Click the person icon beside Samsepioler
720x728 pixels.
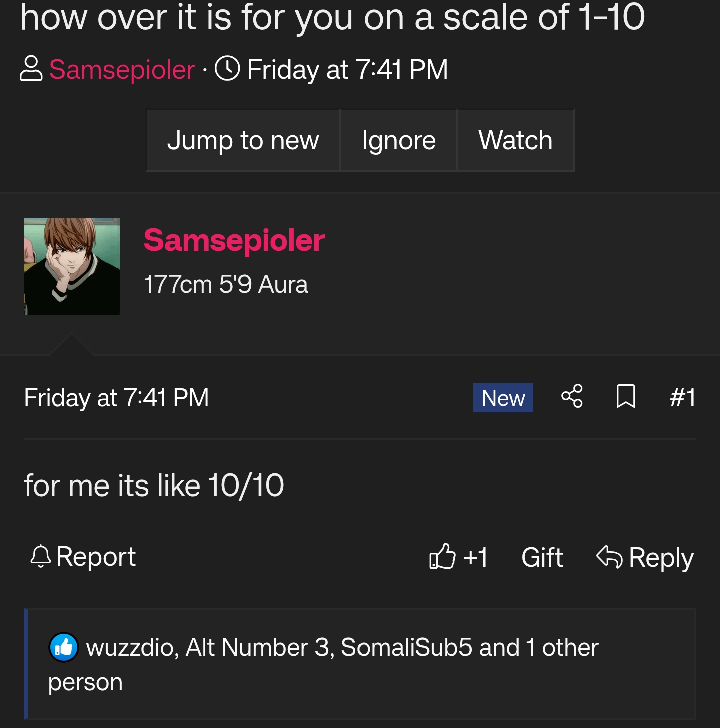pyautogui.click(x=32, y=69)
